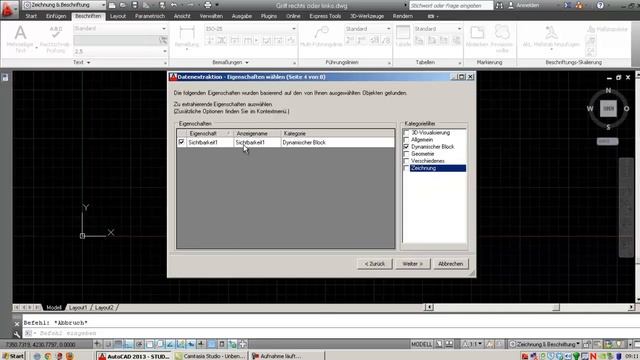The width and height of the screenshot is (640, 360).
Task: Uncheck the Sichtbarkeit1 property row checkbox
Action: click(182, 142)
